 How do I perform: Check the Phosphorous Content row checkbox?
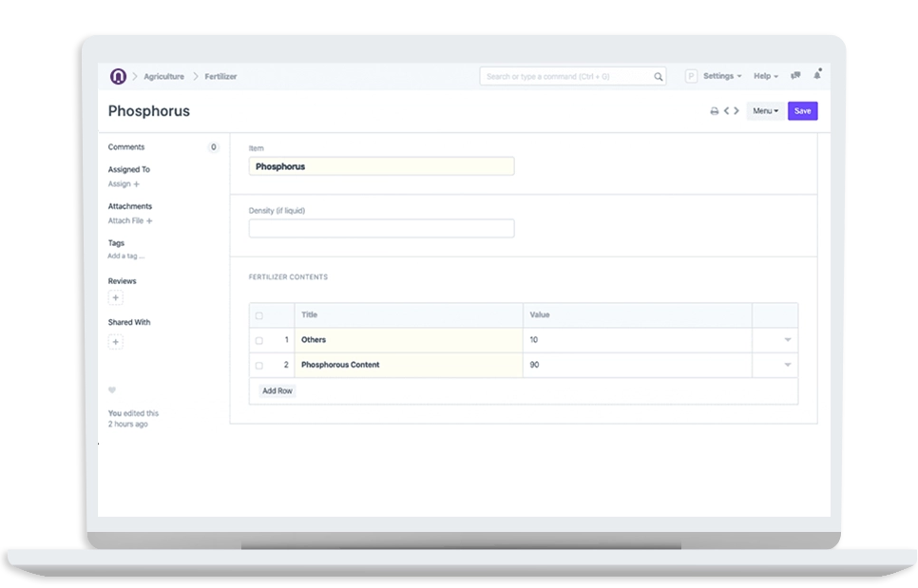(258, 365)
